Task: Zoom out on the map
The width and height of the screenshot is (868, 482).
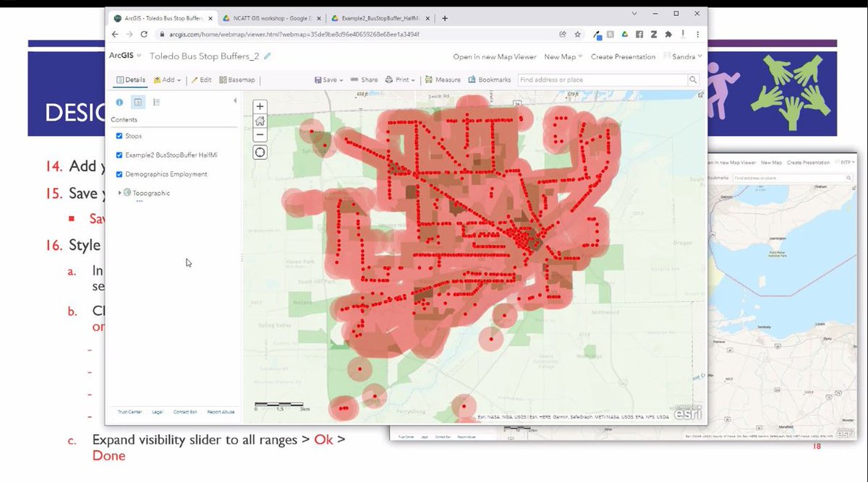Action: [260, 134]
